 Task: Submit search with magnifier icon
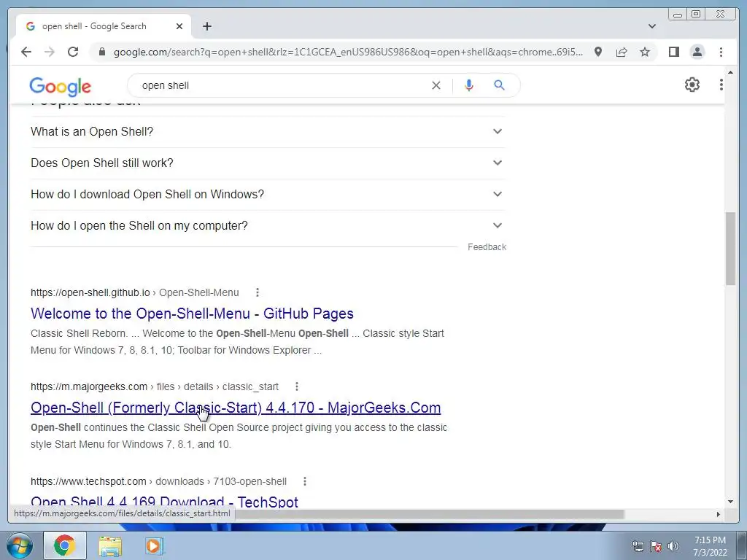point(499,85)
